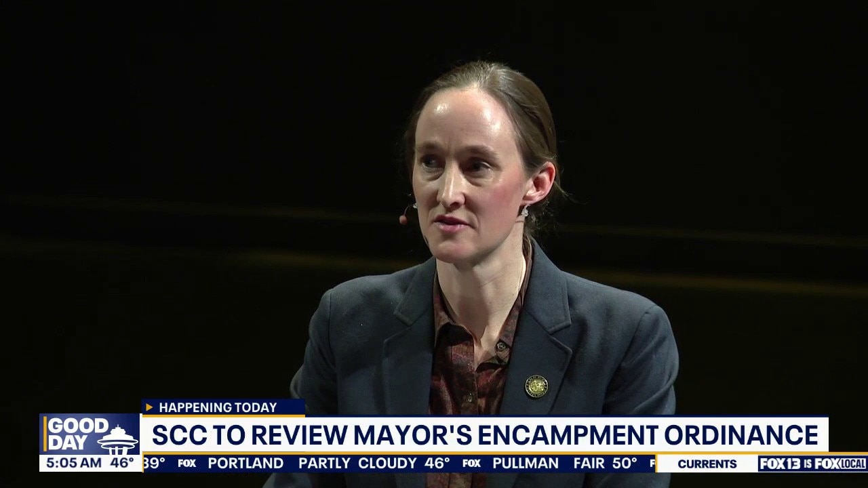Click the FOX logo before Pullman
The width and height of the screenshot is (868, 488).
click(x=471, y=464)
